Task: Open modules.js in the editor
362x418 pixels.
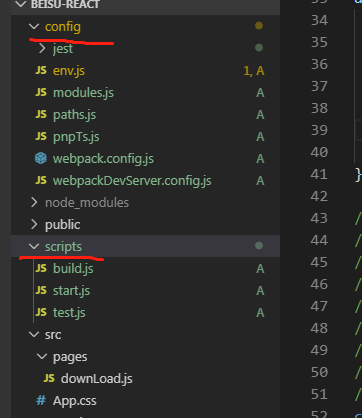Action: tap(83, 93)
